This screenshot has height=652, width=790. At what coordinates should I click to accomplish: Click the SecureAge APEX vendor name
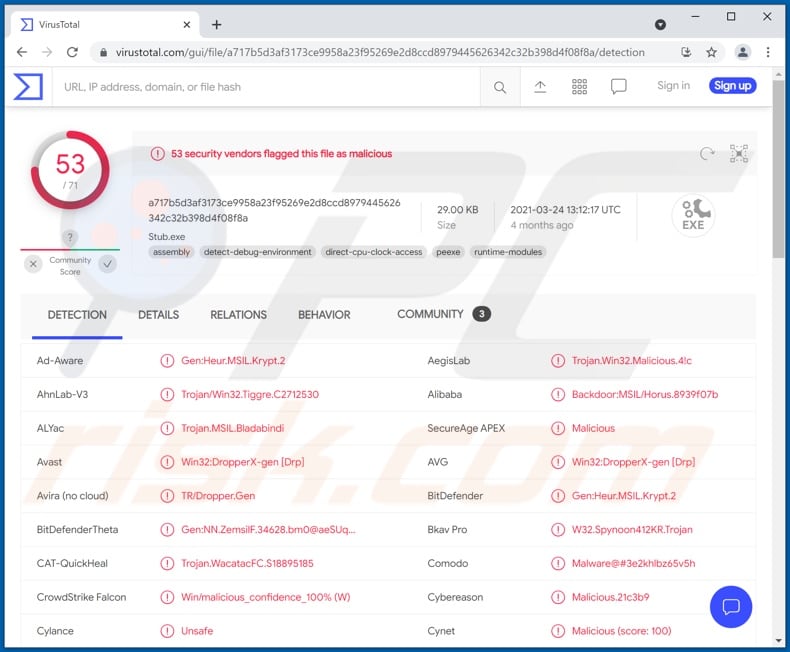point(466,428)
